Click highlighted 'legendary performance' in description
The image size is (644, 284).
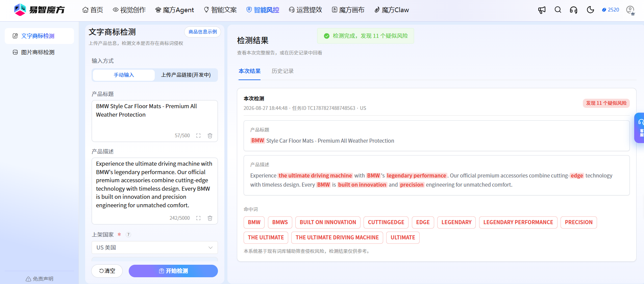point(416,175)
